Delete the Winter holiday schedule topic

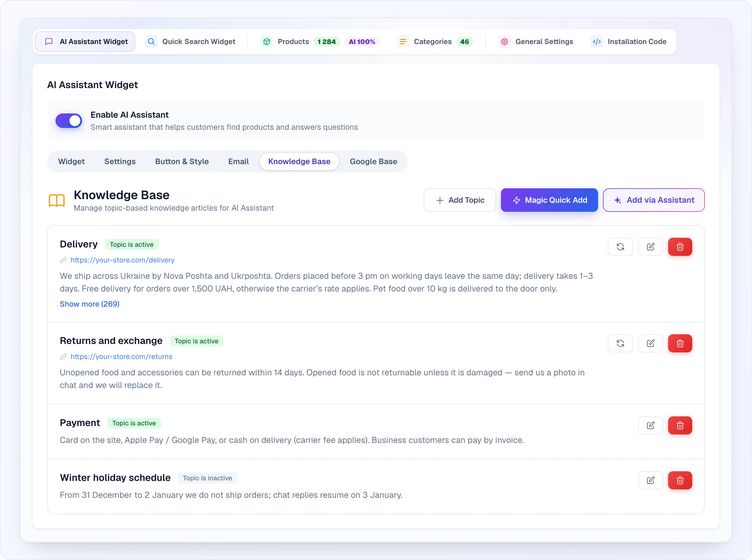(680, 480)
